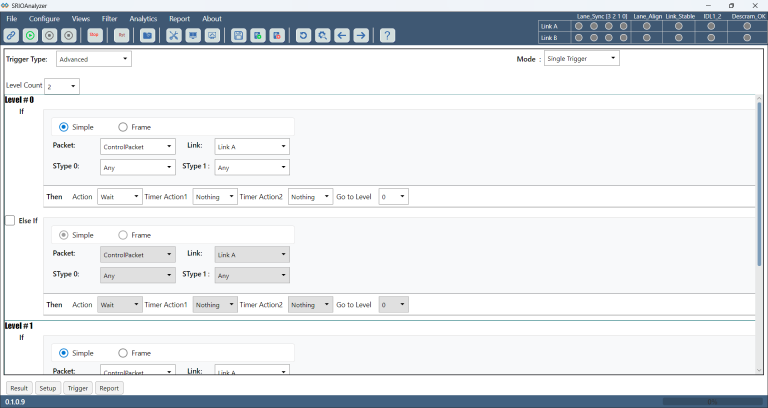This screenshot has width=768, height=408.
Task: Open the About menu
Action: [212, 19]
